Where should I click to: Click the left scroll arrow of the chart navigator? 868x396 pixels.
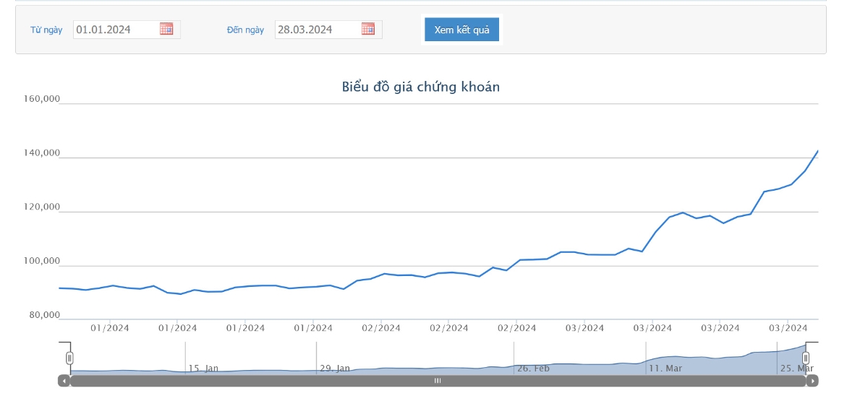[64, 381]
